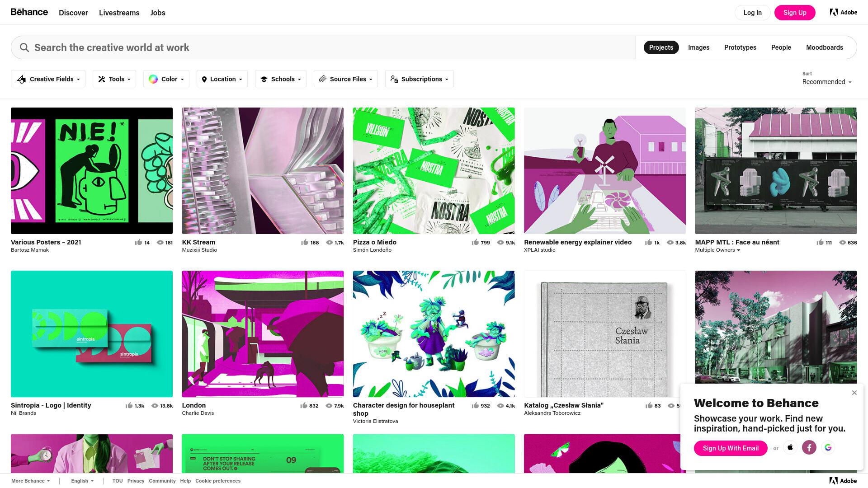Screen dimensions: 868x488
Task: Open the TOU footer link
Action: pyautogui.click(x=118, y=481)
